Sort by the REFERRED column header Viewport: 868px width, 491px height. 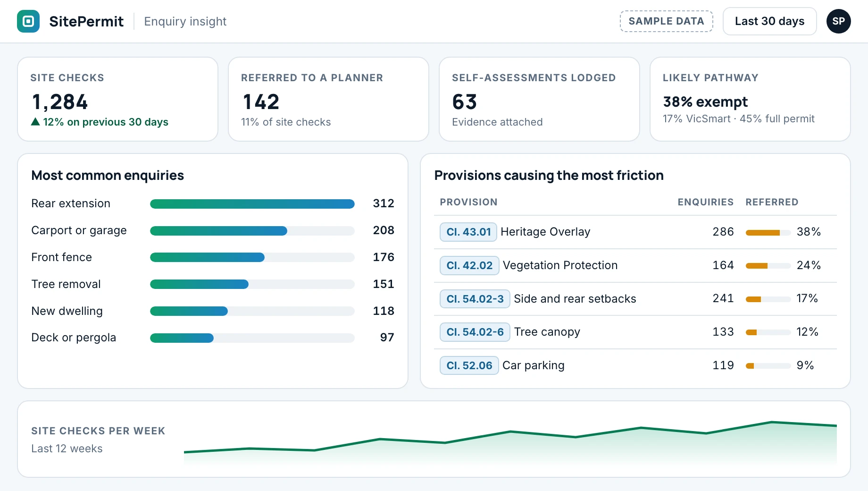772,202
